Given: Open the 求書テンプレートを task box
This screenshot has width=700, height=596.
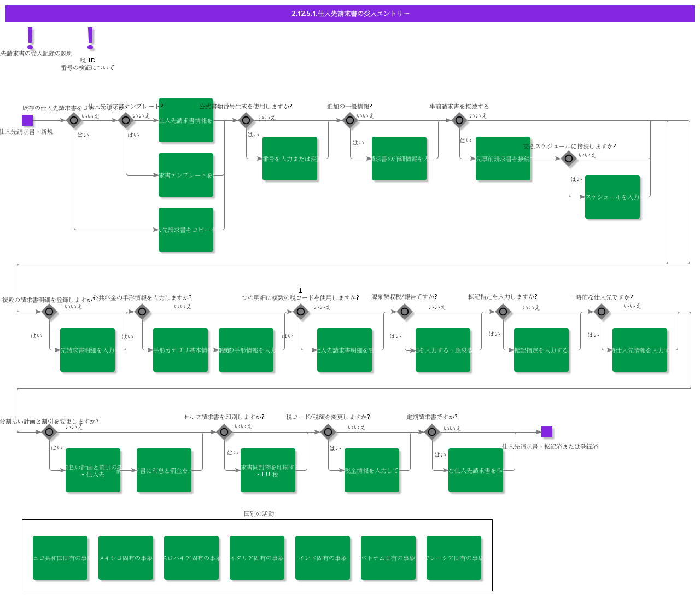Looking at the screenshot, I should click(186, 175).
